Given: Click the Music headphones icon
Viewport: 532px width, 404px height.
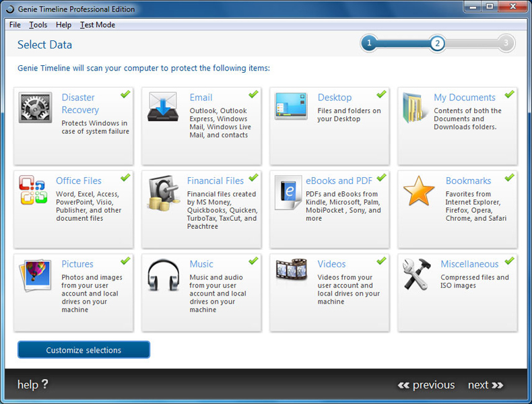Looking at the screenshot, I should pos(164,275).
